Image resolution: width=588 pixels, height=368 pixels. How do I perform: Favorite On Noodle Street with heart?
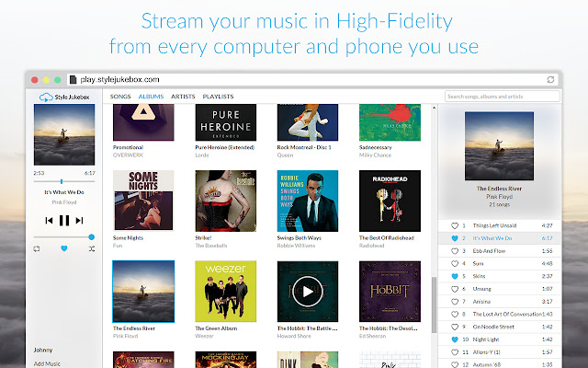[455, 327]
